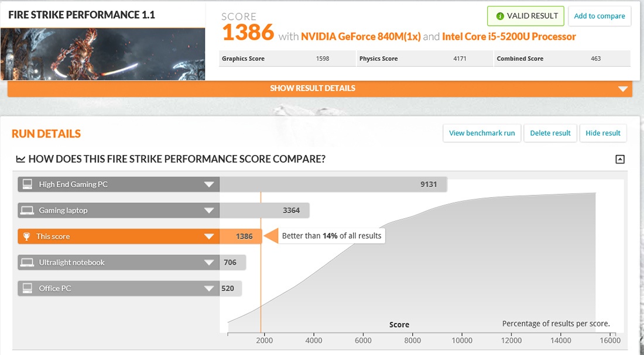Screen dimensions: 644x355
Task: Click the High End Gaming PC desktop icon
Action: click(28, 184)
